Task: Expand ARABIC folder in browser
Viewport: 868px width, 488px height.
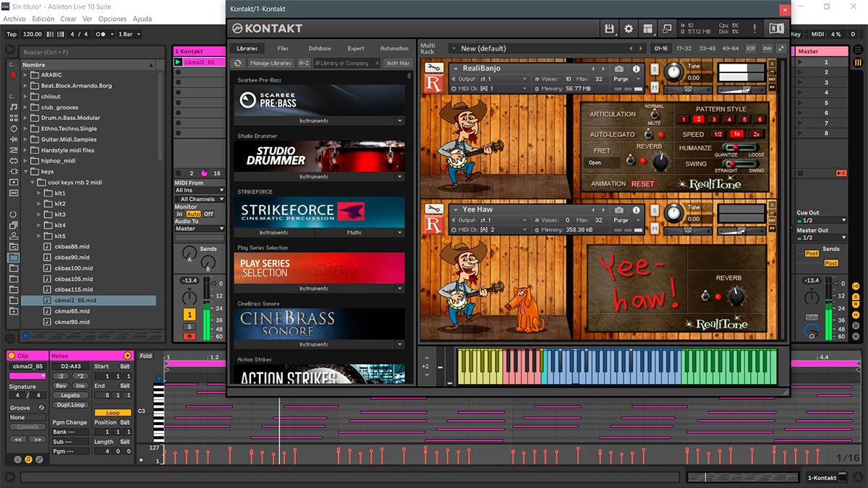Action: tap(26, 75)
